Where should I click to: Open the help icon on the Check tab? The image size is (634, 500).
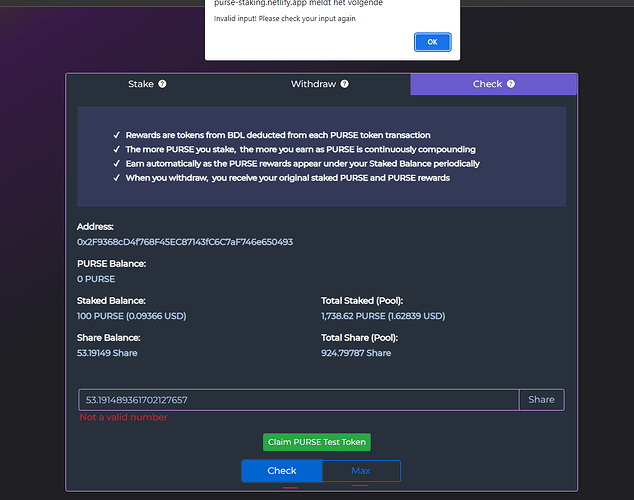[x=511, y=84]
